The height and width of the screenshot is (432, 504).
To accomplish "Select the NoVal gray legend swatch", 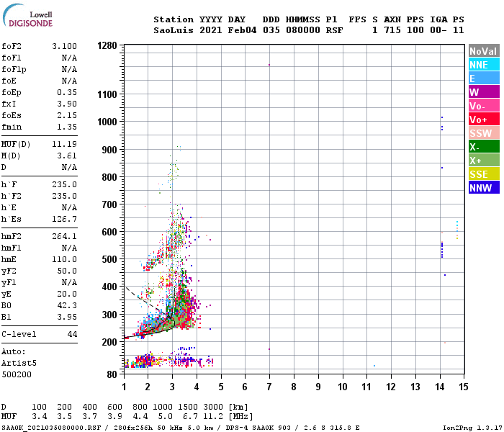I will click(484, 51).
